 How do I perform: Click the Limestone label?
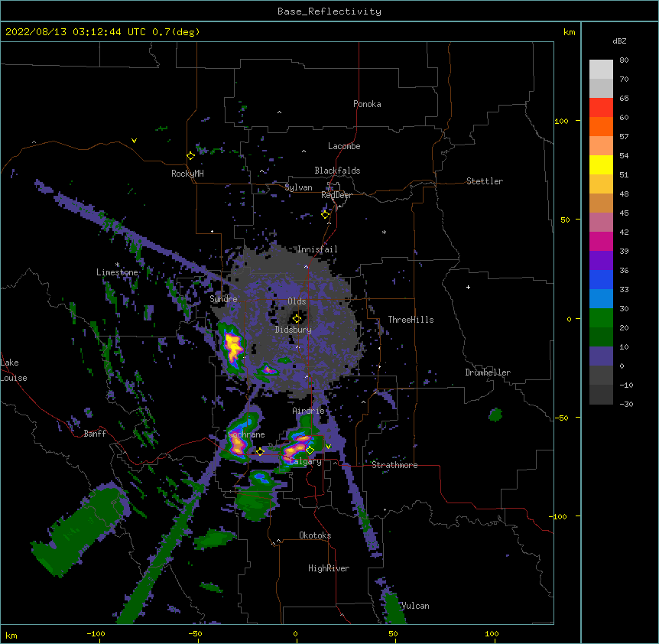117,272
